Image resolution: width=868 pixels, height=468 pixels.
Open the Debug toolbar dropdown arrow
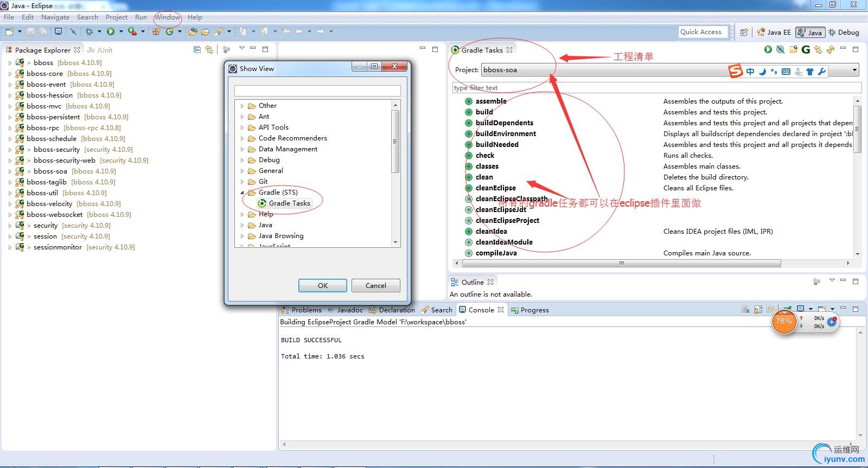click(x=99, y=31)
